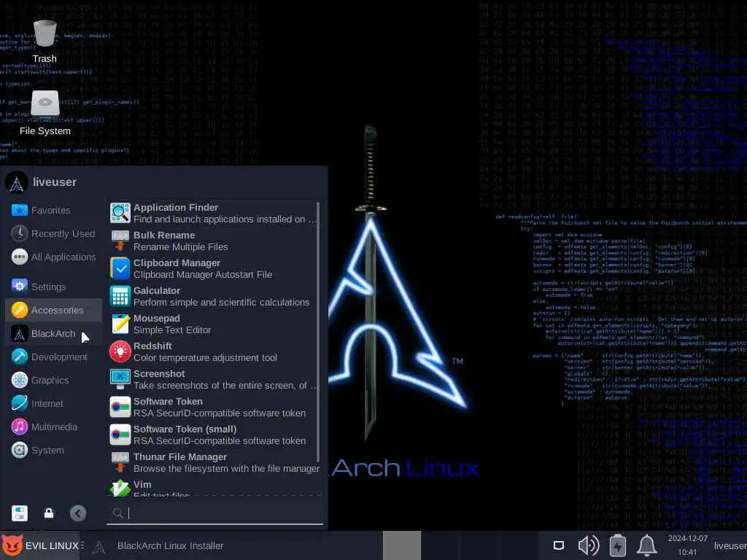Click the System category icon
Viewport: 747px width, 560px height.
pyautogui.click(x=20, y=450)
